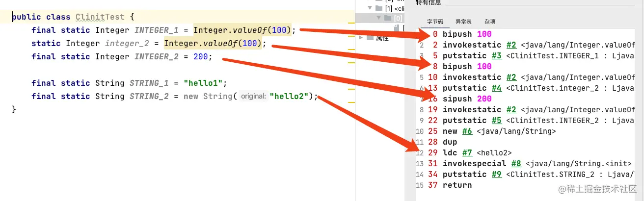The width and height of the screenshot is (644, 201).
Task: Click the folder icon of selected [0] node
Action: 388,18
